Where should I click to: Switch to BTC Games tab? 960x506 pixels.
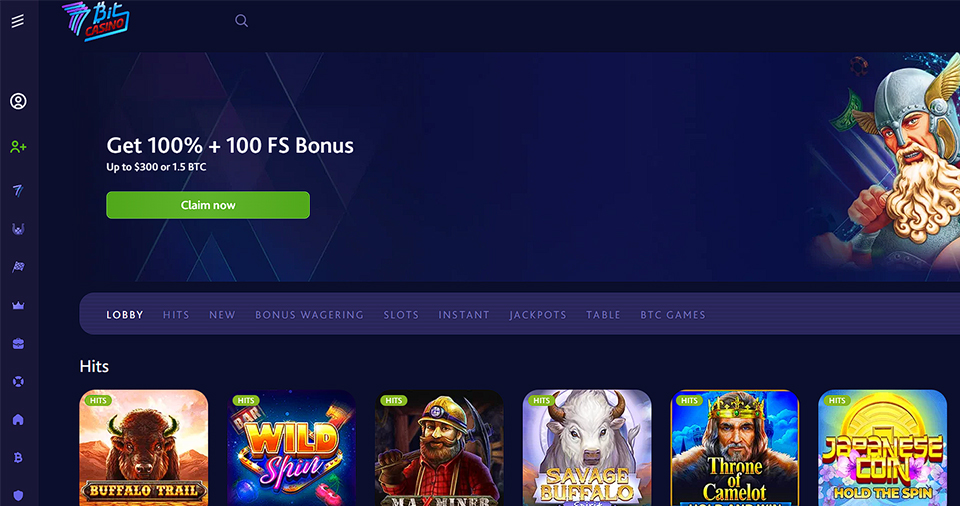pyautogui.click(x=673, y=315)
